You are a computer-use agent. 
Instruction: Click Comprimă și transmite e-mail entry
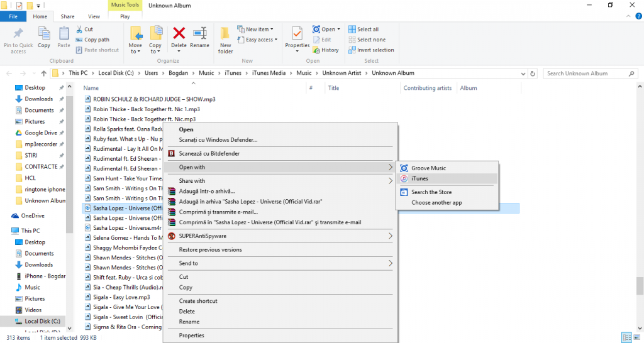pyautogui.click(x=280, y=212)
